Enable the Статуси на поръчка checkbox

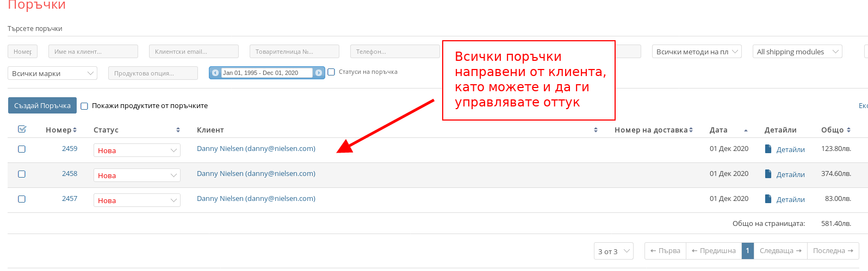click(x=331, y=72)
